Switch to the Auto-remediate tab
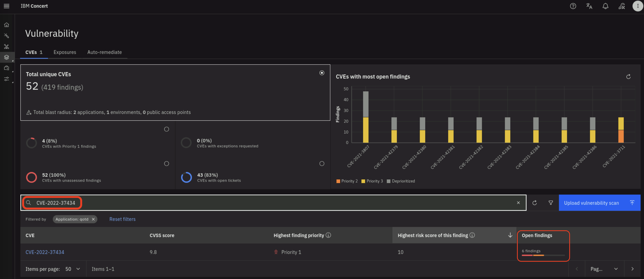 [104, 52]
